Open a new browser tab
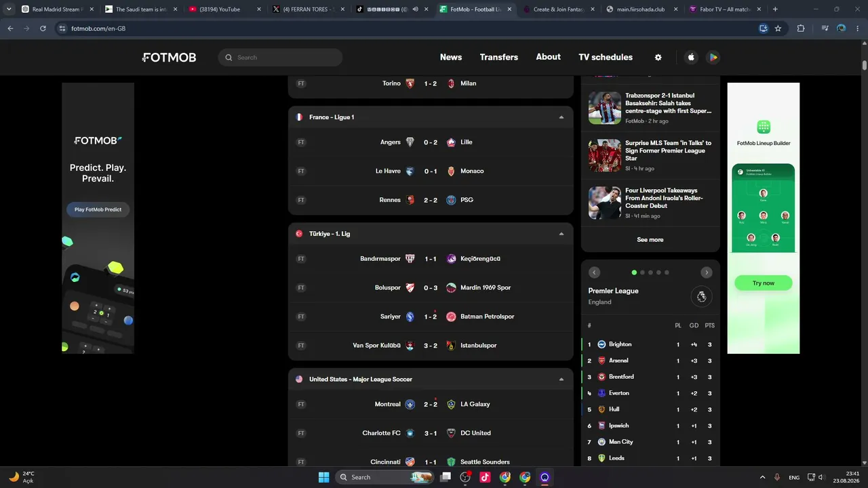The width and height of the screenshot is (868, 488). pos(775,9)
